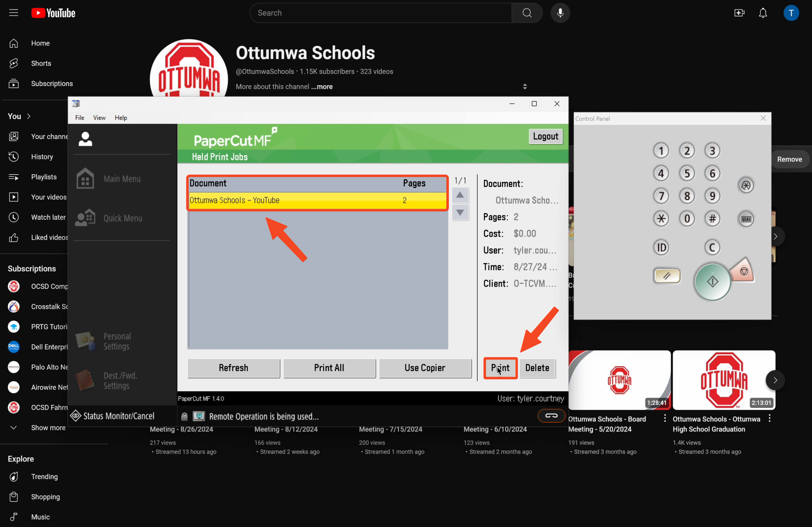Open the Help menu
The width and height of the screenshot is (812, 527).
121,118
